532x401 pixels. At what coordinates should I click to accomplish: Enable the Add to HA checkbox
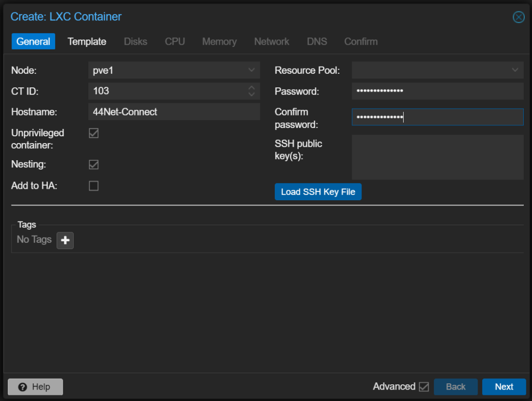(94, 186)
